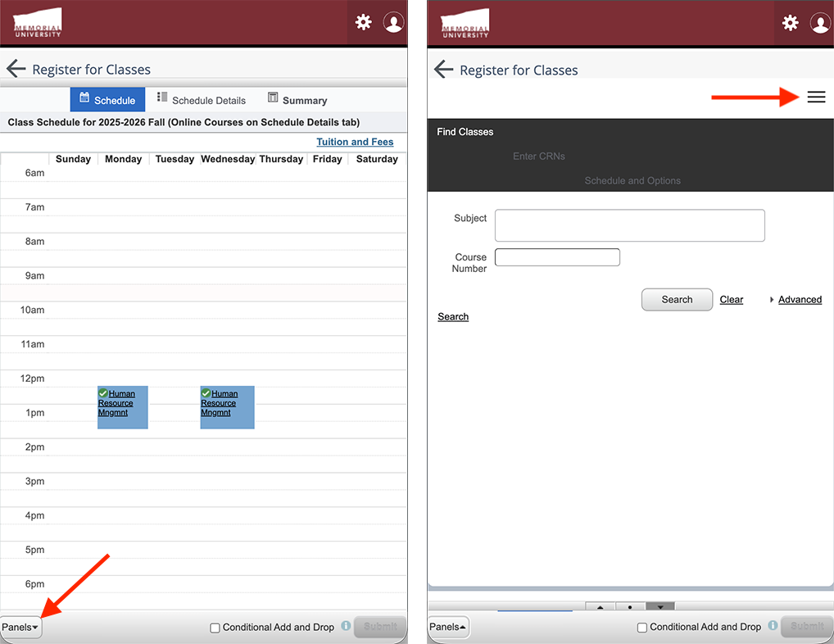Click the info icon beside Submit under the calendar

[346, 626]
